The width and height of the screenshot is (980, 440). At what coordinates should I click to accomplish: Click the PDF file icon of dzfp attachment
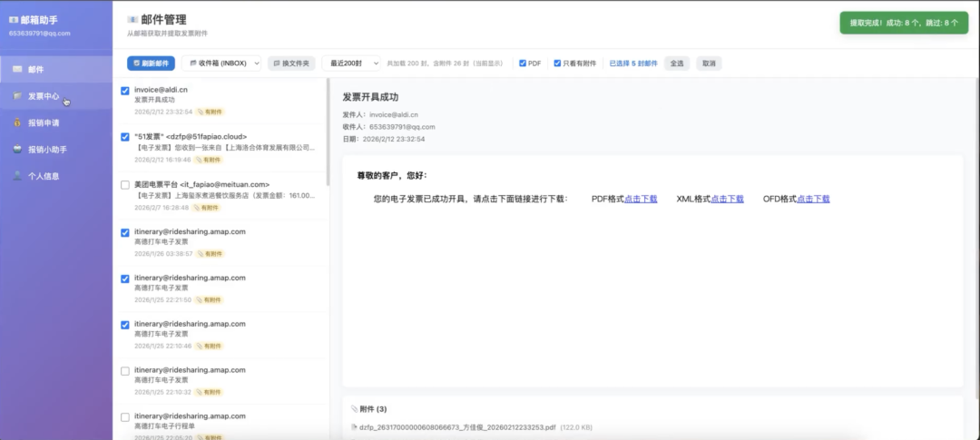click(x=354, y=427)
